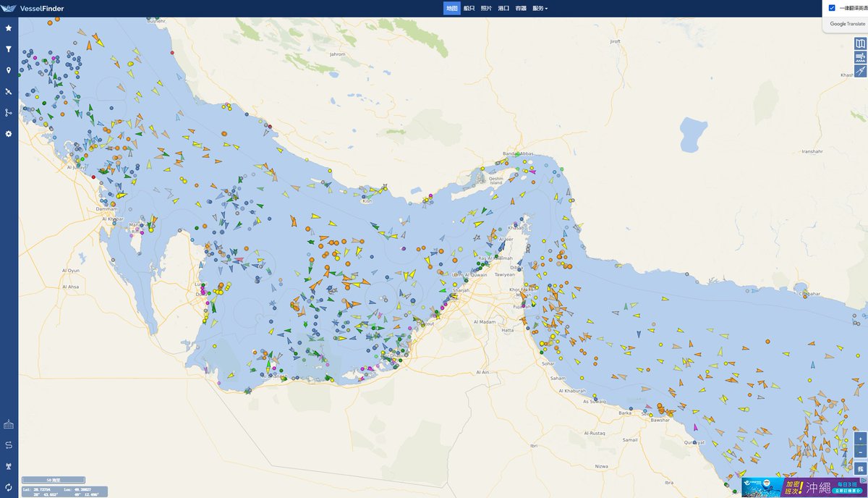Click the refresh arrows icon at sidebar bottom
The height and width of the screenshot is (498, 868).
point(9,487)
